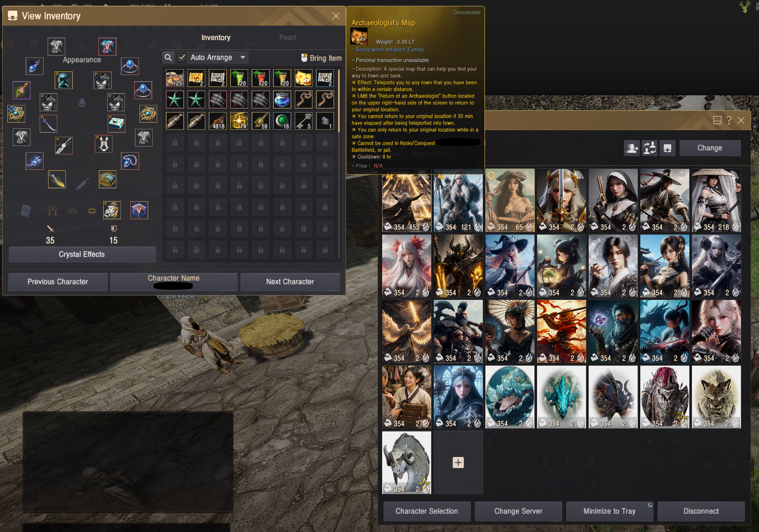Click the Minimize to Tray button
The height and width of the screenshot is (532, 759).
(x=609, y=511)
